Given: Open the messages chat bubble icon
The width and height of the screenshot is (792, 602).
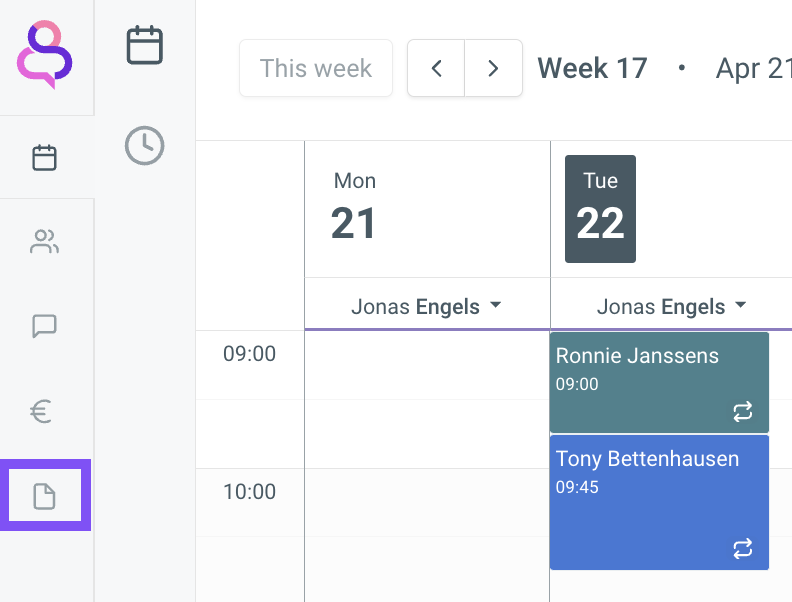Looking at the screenshot, I should (44, 326).
